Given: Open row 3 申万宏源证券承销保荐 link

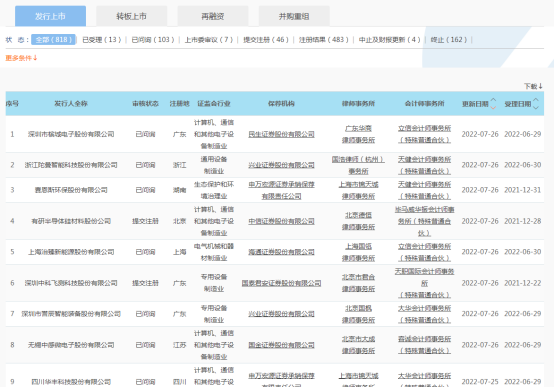Looking at the screenshot, I should click(281, 190).
